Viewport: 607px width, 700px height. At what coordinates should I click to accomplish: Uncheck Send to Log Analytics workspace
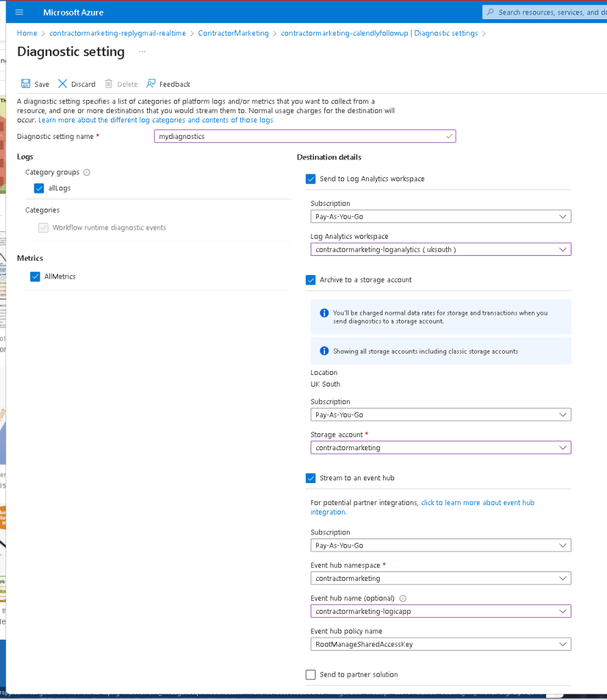pos(311,179)
